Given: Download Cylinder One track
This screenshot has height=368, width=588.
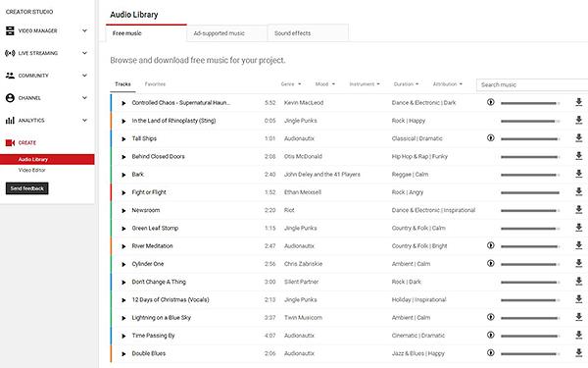Looking at the screenshot, I should [578, 263].
